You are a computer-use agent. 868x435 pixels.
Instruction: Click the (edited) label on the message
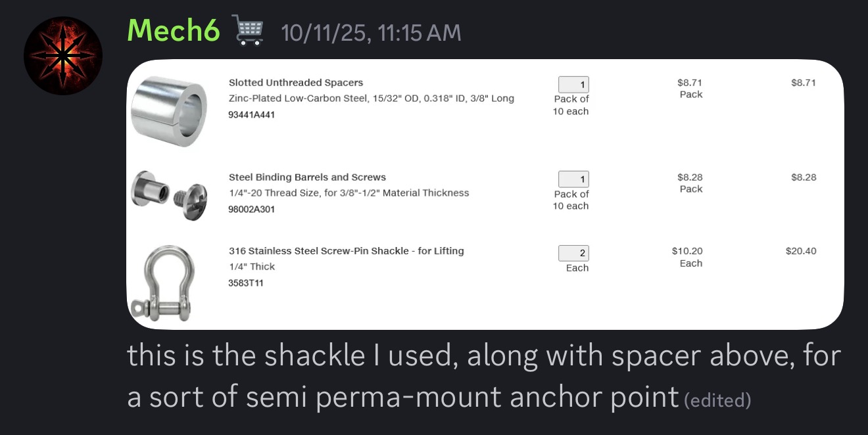tap(717, 400)
